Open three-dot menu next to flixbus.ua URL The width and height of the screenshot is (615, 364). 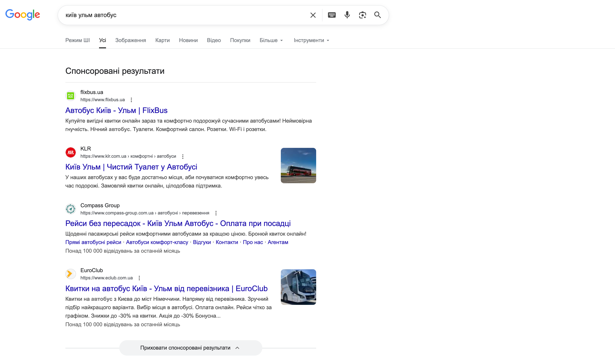[x=132, y=100]
